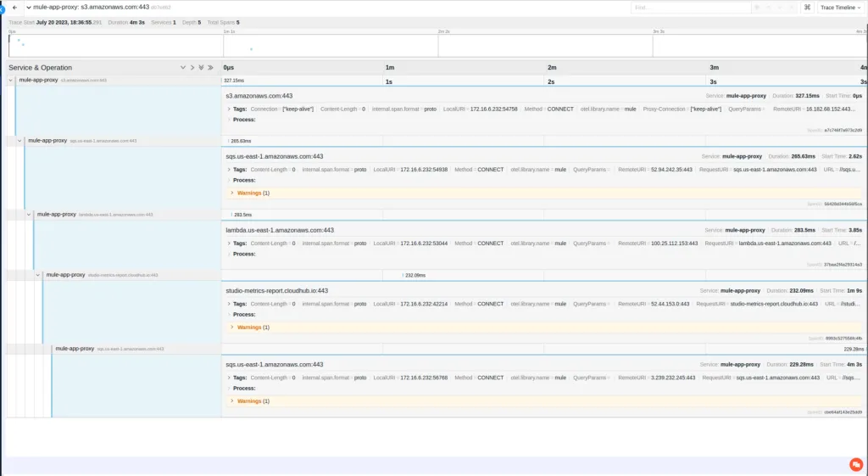Open the orange chat support bubble
Viewport: 868px width, 476px height.
pos(855,464)
